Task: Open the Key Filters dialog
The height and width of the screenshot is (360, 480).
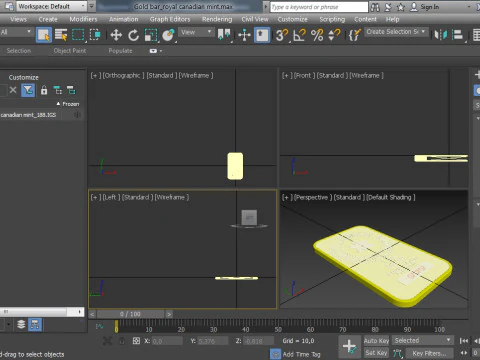Action: [x=429, y=353]
